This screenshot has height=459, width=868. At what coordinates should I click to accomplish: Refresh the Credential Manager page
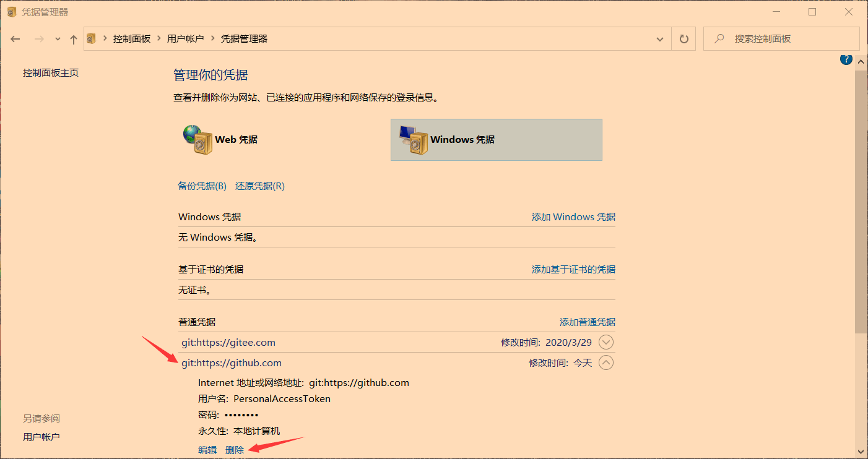pos(684,39)
